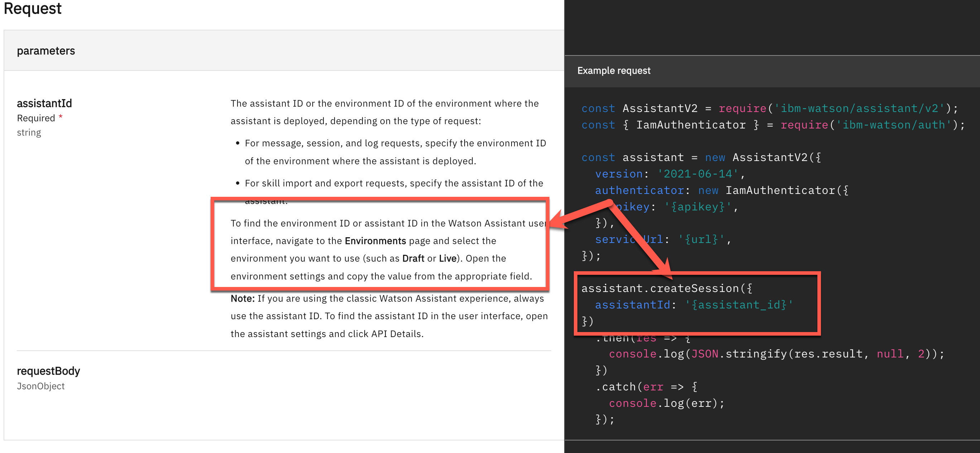
Task: Click the bold 'Note:' text
Action: click(x=242, y=299)
